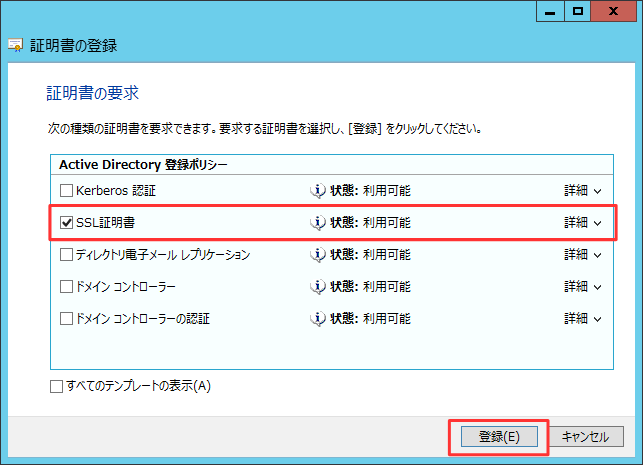Select the Kerberos 認証 template name
643x465 pixels.
tap(116, 191)
